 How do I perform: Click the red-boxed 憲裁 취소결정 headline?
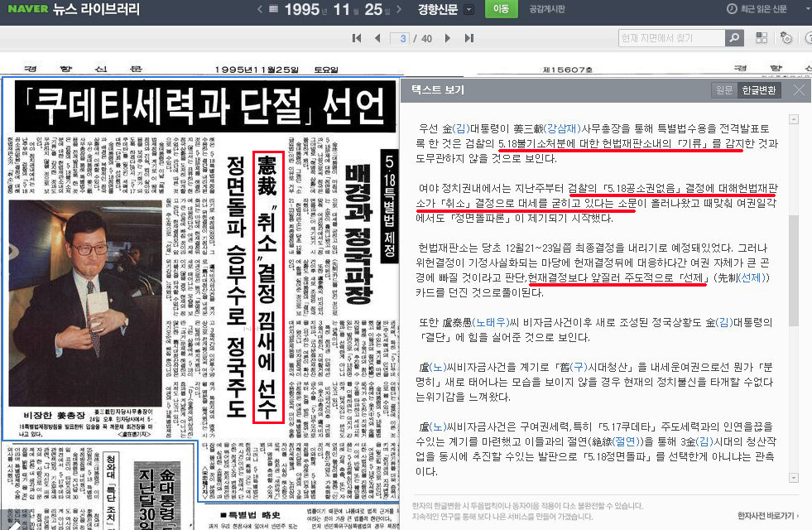[x=267, y=287]
